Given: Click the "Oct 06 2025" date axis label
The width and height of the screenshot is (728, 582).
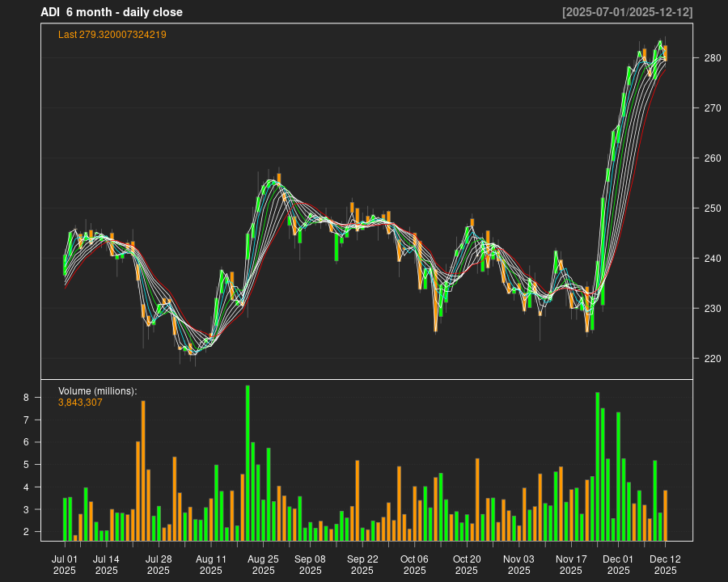Looking at the screenshot, I should [x=414, y=564].
